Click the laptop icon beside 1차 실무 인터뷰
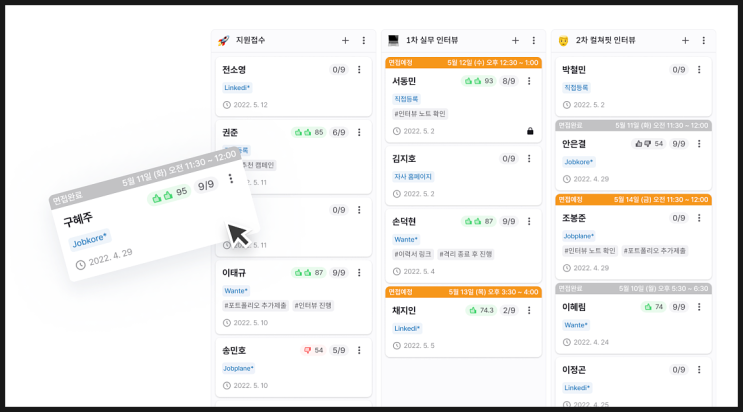This screenshot has height=412, width=743. point(393,40)
